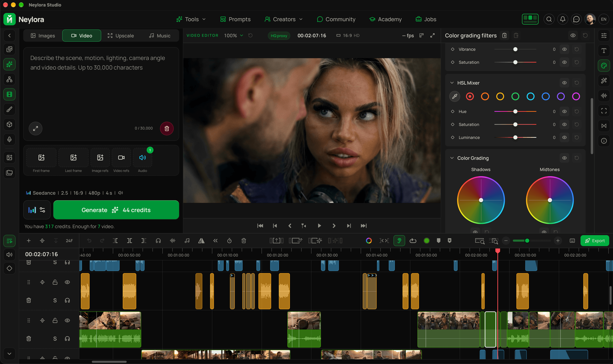Switch to the Upscale tab
Image resolution: width=613 pixels, height=364 pixels.
click(121, 36)
